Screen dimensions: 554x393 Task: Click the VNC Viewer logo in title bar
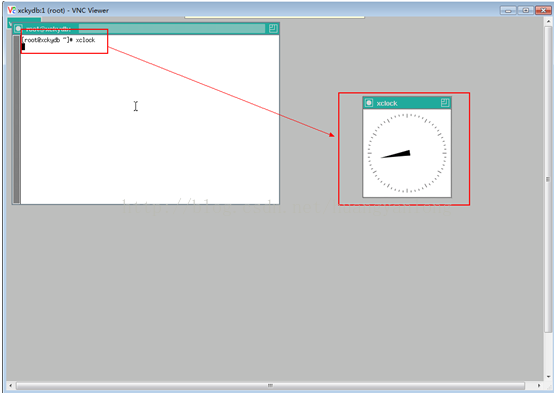11,10
